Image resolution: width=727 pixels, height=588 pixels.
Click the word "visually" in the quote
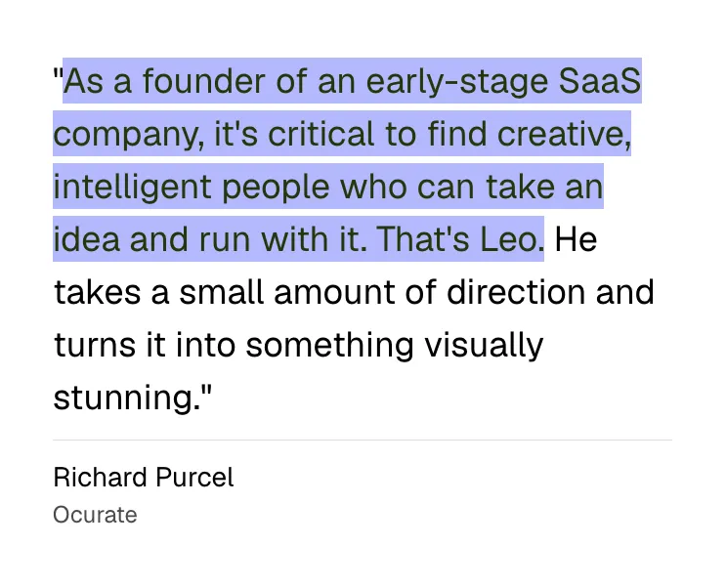point(484,347)
